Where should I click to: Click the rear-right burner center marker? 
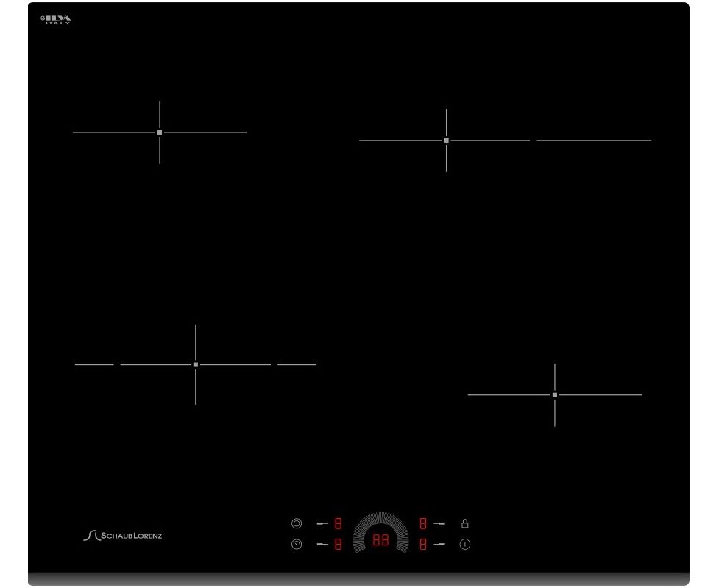click(x=446, y=141)
